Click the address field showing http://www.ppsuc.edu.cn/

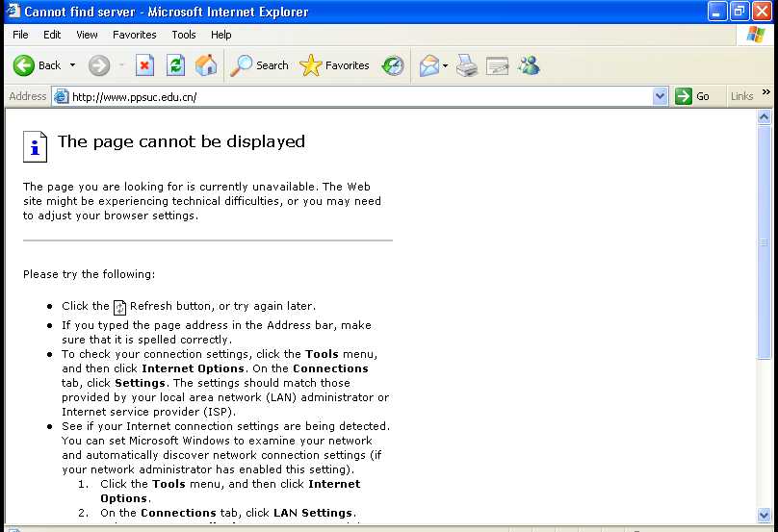click(359, 96)
